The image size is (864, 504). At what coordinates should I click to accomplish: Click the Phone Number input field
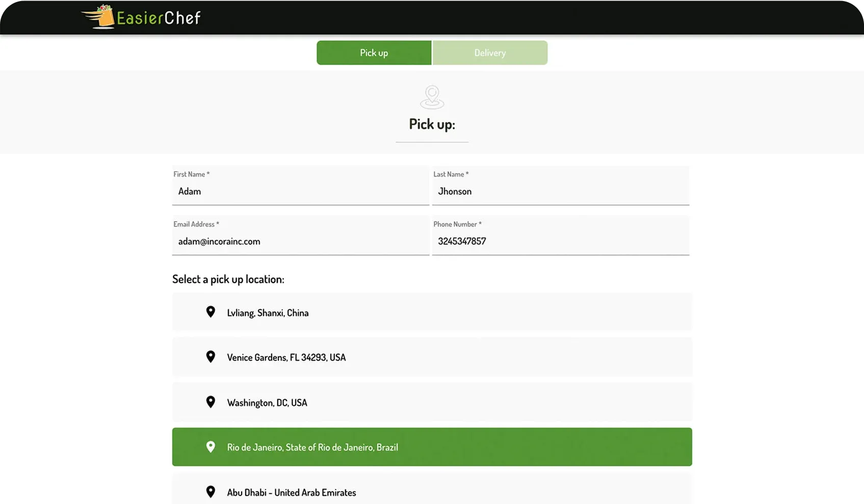coord(560,242)
